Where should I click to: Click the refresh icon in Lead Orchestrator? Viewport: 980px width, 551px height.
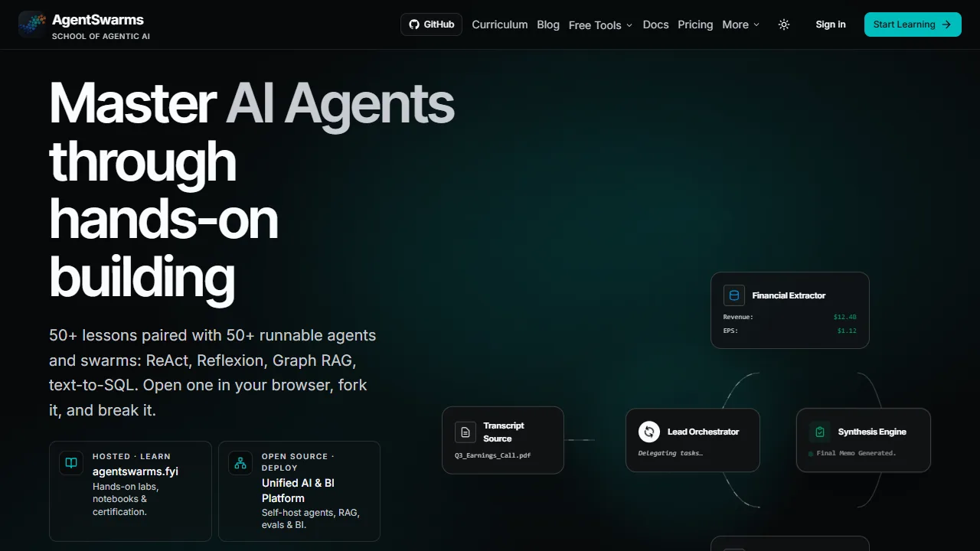click(649, 432)
